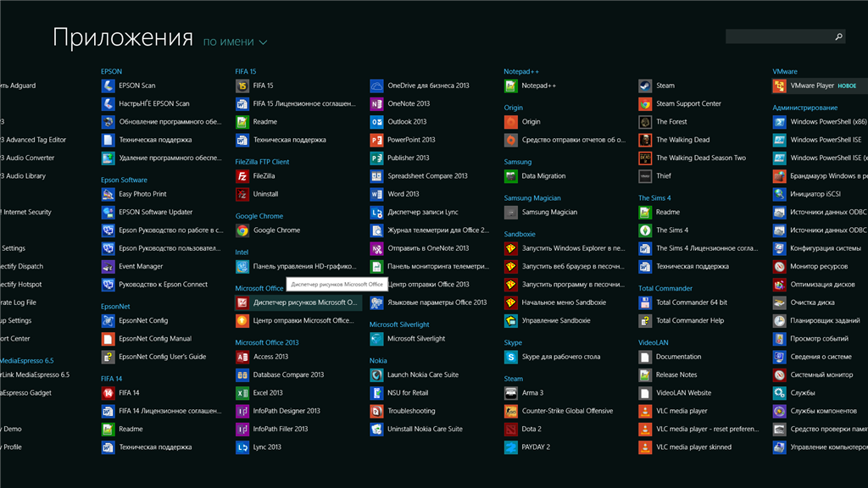
Task: Launch Dota 2 icon
Action: (x=511, y=429)
